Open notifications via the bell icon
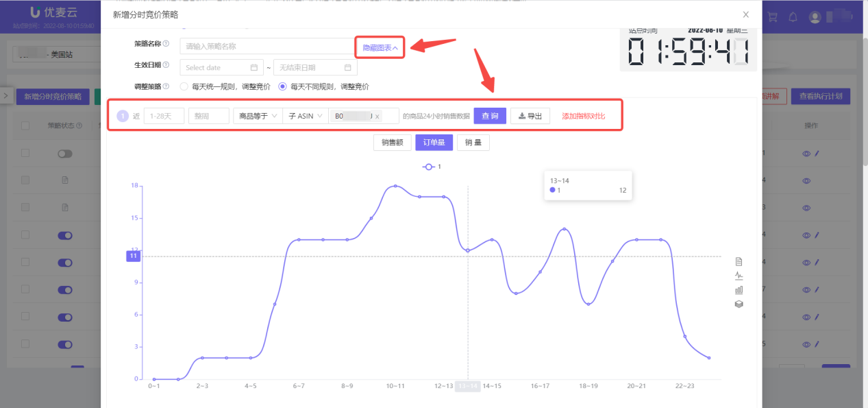Image resolution: width=868 pixels, height=408 pixels. 793,16
